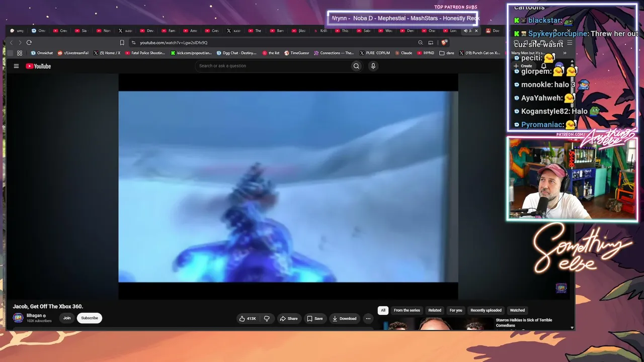Screen dimensions: 644x362
Task: Subscribe to the lilhagan channel
Action: pyautogui.click(x=90, y=318)
